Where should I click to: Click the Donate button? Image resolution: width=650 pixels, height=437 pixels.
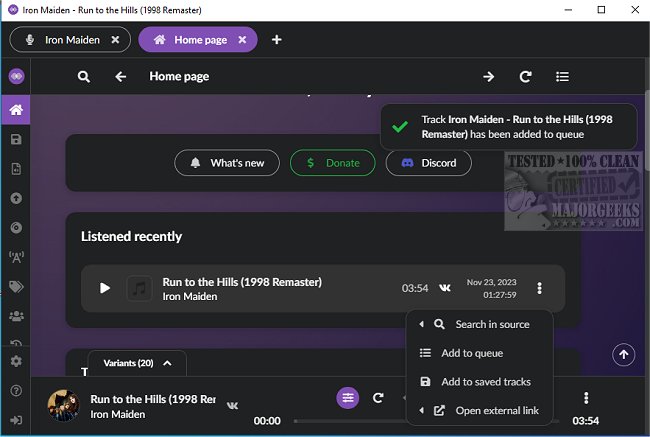pos(332,163)
